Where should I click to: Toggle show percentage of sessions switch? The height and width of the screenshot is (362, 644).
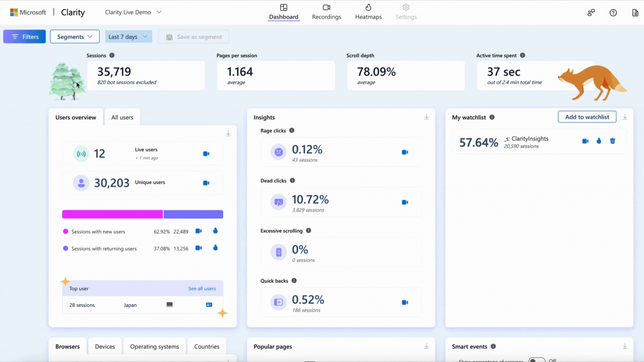pos(537,360)
